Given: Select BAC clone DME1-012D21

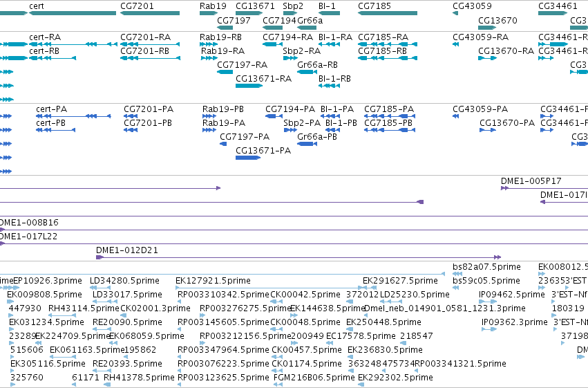Looking at the screenshot, I should tap(127, 250).
